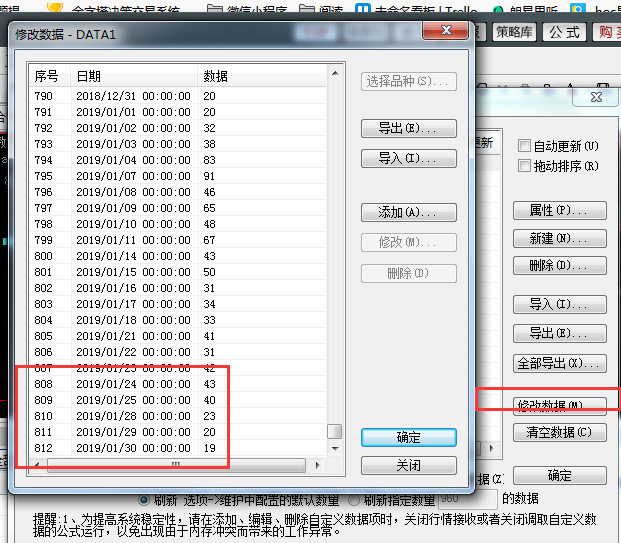Click the data list's horizontal scroll right arrow
Screen dimensions: 621x543
click(x=318, y=465)
